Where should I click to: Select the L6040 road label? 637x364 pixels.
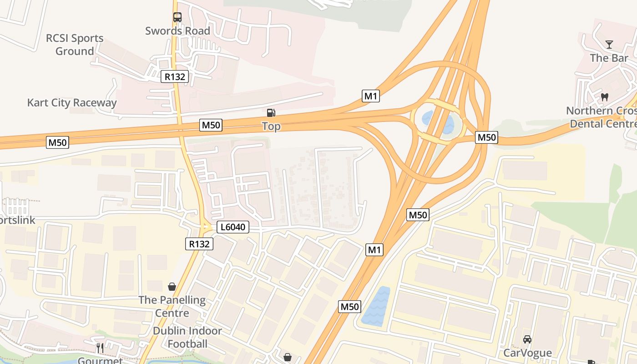point(233,227)
